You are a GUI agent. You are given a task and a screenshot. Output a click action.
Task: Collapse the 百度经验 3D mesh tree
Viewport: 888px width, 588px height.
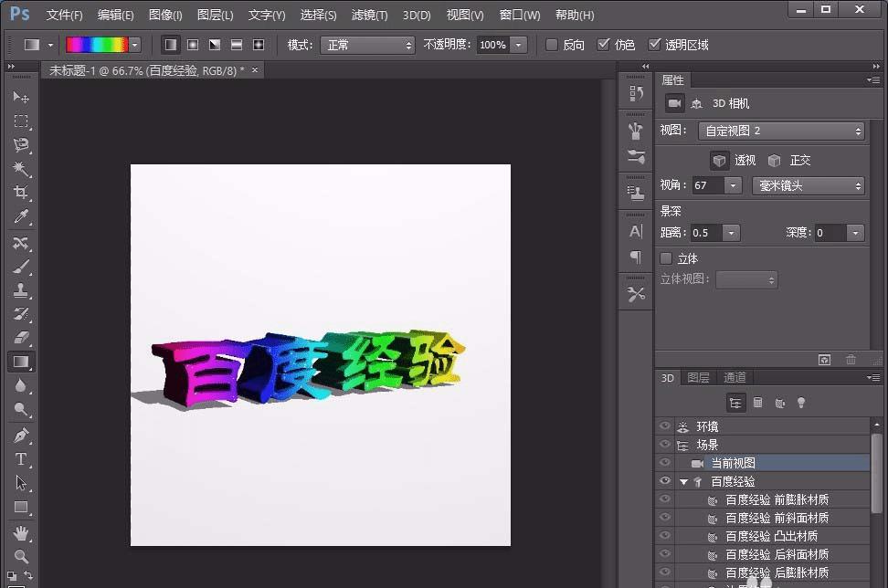coord(683,481)
